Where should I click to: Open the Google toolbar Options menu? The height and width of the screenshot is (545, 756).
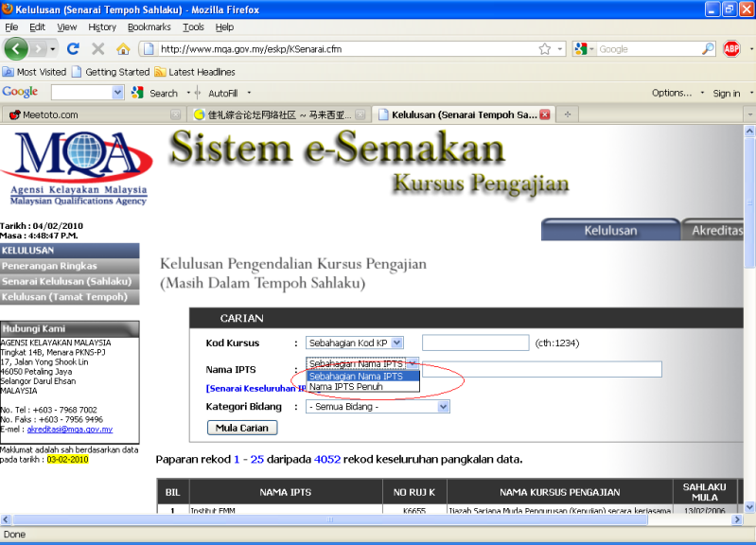(676, 93)
